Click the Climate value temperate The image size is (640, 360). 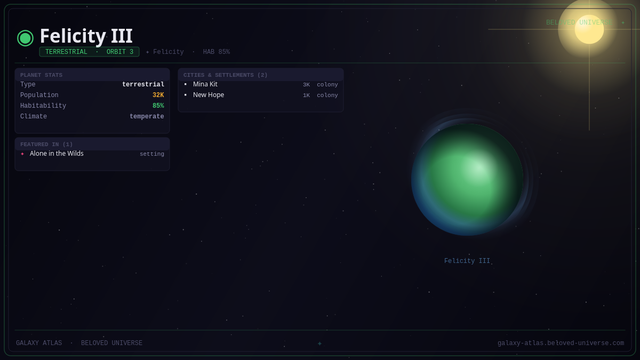pyautogui.click(x=147, y=116)
